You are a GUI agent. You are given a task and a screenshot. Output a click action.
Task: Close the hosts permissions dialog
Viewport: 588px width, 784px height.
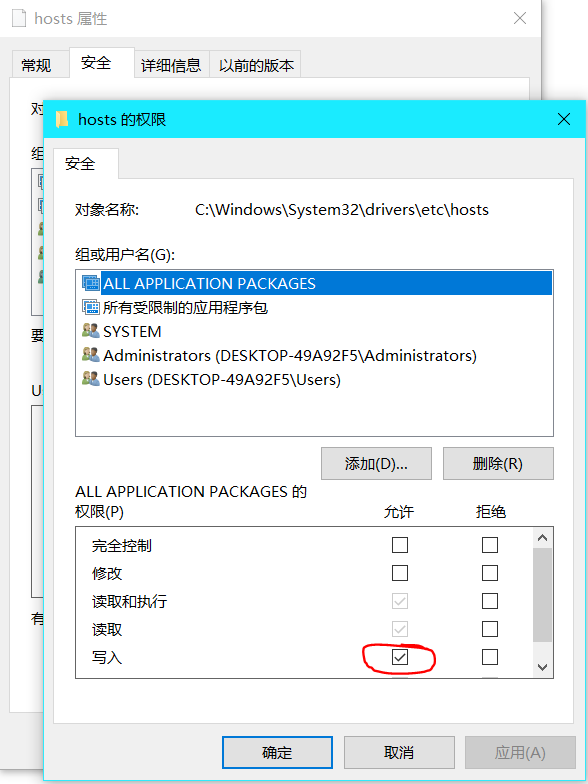click(x=564, y=119)
